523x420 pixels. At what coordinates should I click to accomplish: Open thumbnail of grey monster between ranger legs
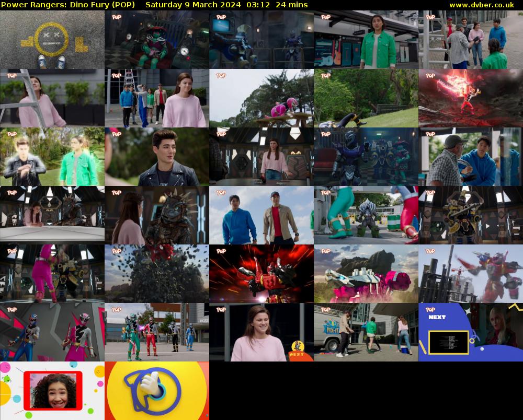(366, 215)
